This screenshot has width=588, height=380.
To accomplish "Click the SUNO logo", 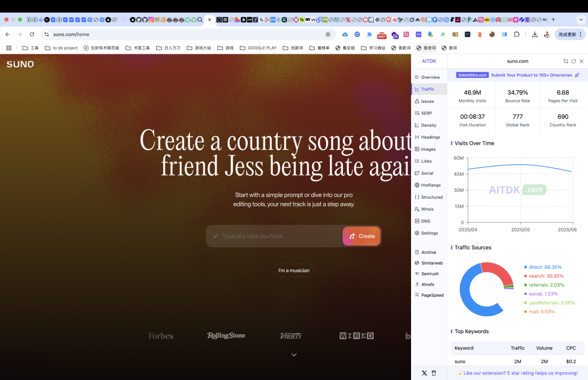I will (20, 64).
